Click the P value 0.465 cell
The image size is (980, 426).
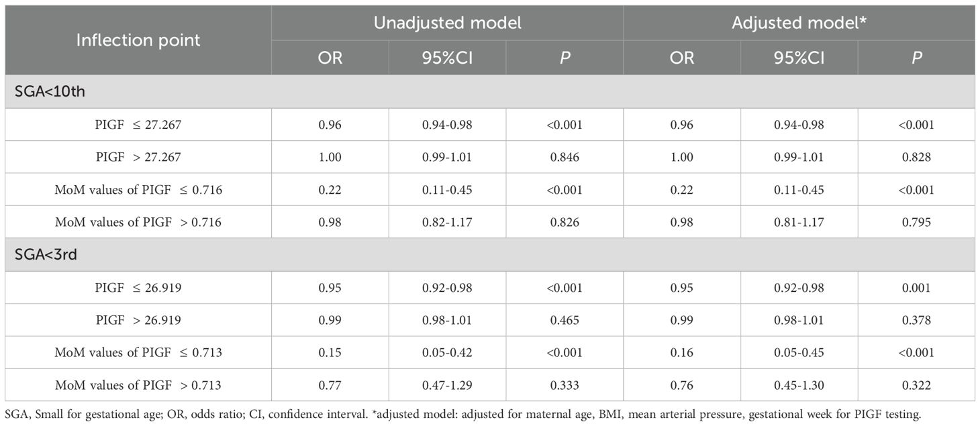[x=565, y=320]
